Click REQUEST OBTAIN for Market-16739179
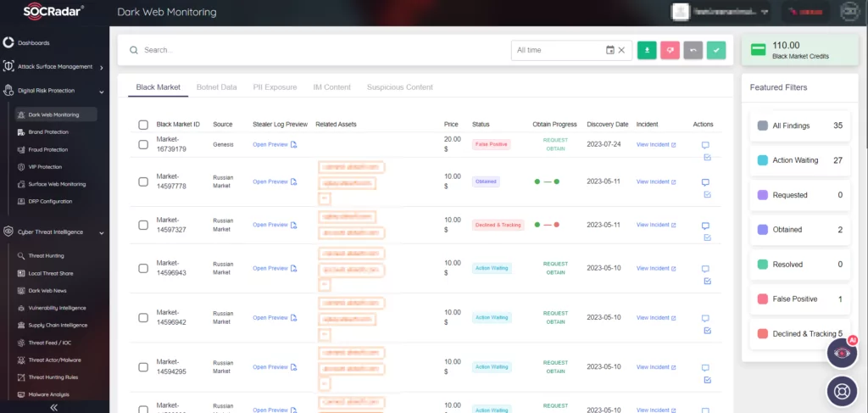This screenshot has width=868, height=413. 555,144
